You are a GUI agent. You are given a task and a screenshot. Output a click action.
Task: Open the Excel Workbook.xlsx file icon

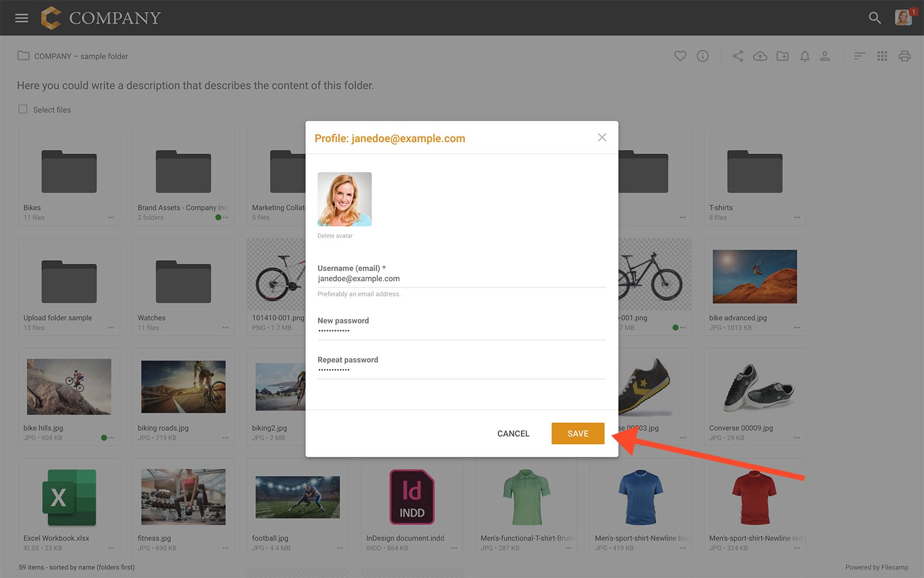(x=69, y=497)
